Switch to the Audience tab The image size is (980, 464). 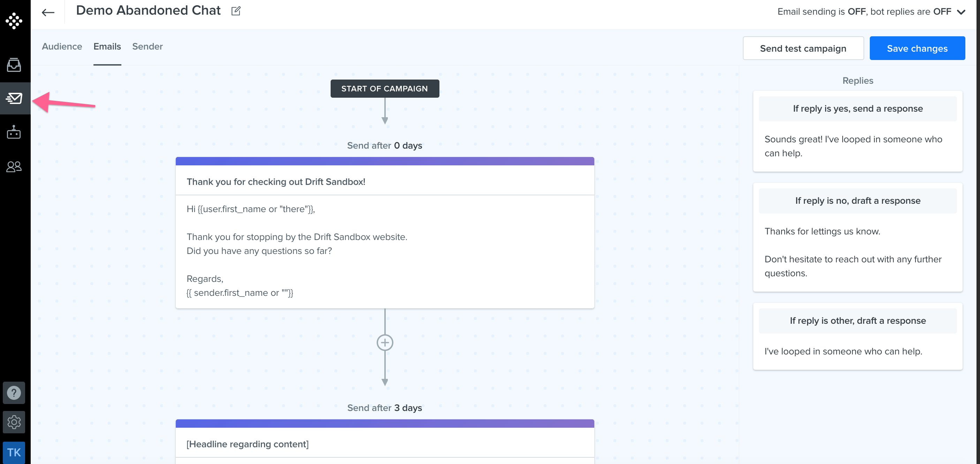point(62,46)
